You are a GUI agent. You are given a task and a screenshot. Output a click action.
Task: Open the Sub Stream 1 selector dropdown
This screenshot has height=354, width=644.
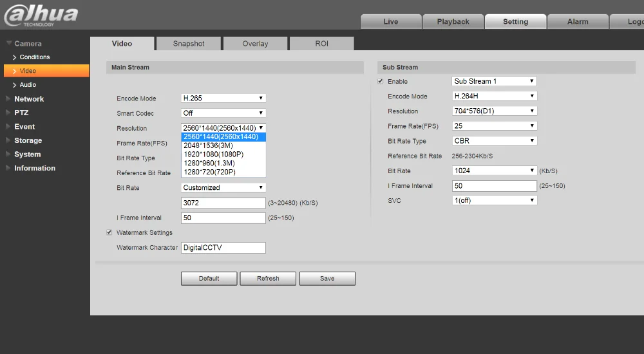494,81
